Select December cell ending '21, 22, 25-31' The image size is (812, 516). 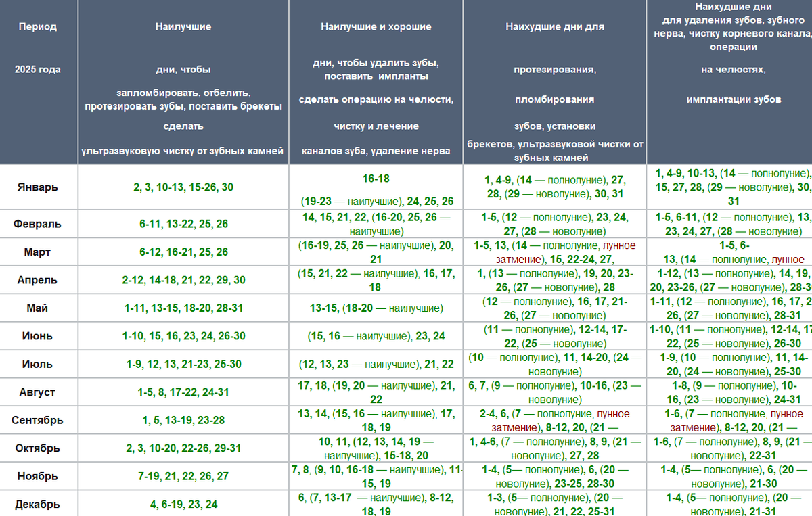[554, 504]
